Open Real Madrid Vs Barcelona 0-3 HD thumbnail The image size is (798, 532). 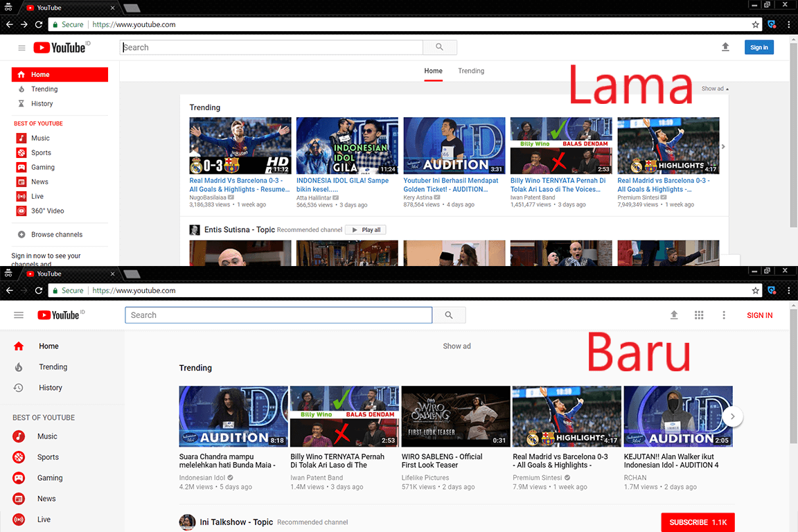coord(240,145)
